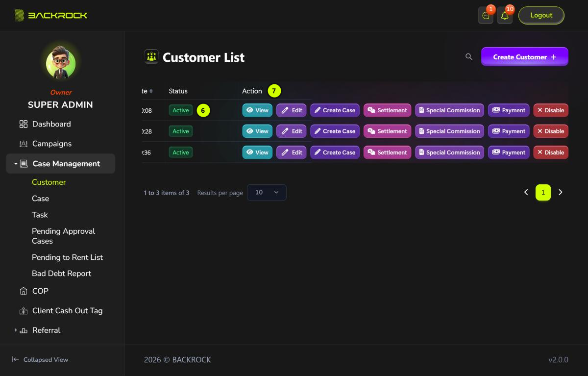Edit the second customer row

click(x=292, y=131)
